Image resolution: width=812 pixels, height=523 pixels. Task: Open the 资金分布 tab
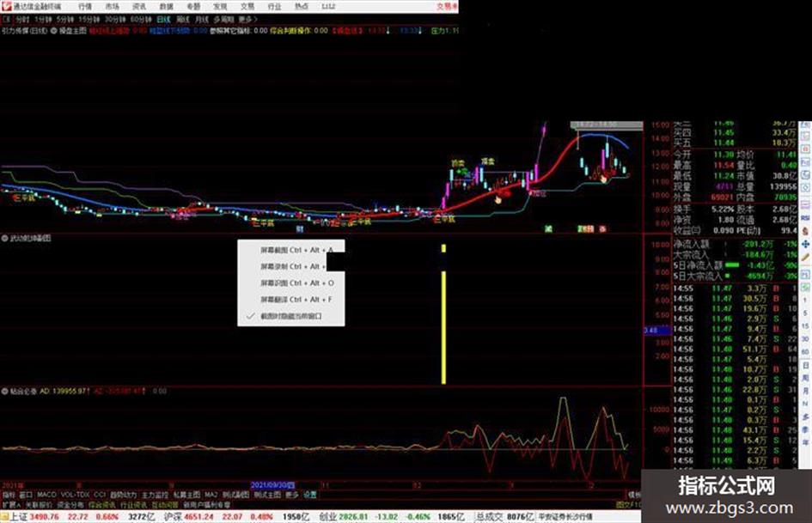[70, 504]
